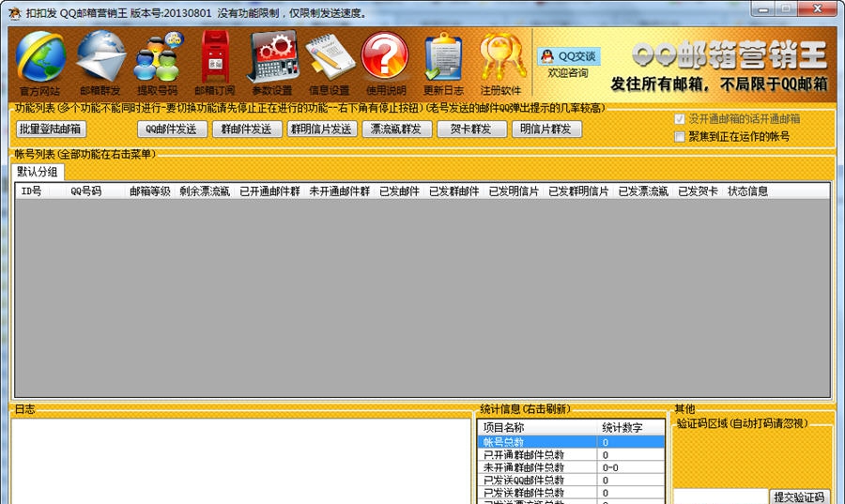845x504 pixels.
Task: Click the 贺卡群发 button
Action: point(471,130)
